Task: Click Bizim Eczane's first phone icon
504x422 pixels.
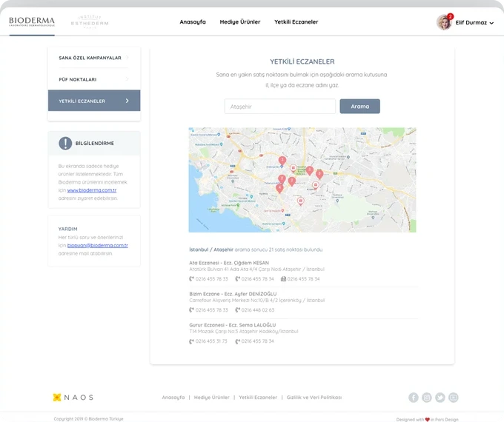Action: click(x=191, y=310)
